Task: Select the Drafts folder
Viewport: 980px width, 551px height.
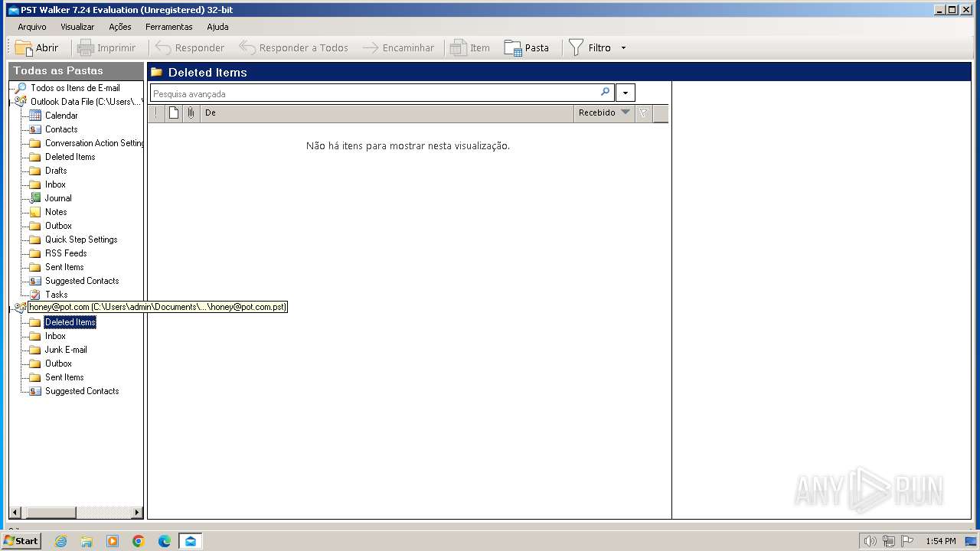Action: click(x=56, y=171)
